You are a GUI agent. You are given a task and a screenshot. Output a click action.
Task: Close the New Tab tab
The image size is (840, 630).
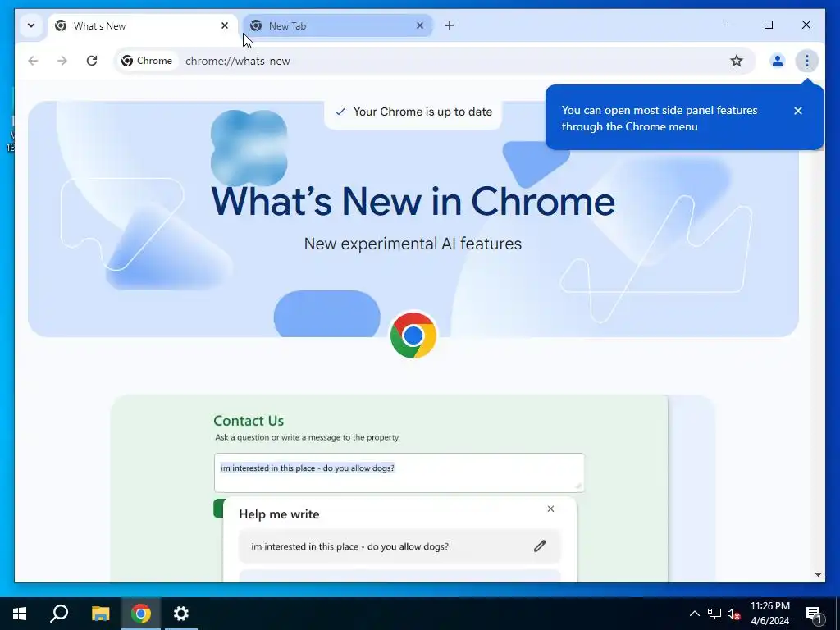pyautogui.click(x=420, y=25)
